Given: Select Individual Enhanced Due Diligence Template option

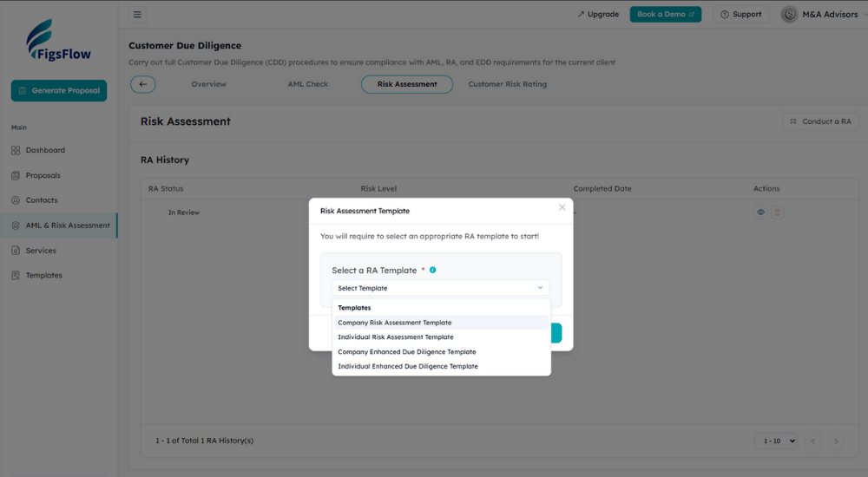Looking at the screenshot, I should (408, 366).
